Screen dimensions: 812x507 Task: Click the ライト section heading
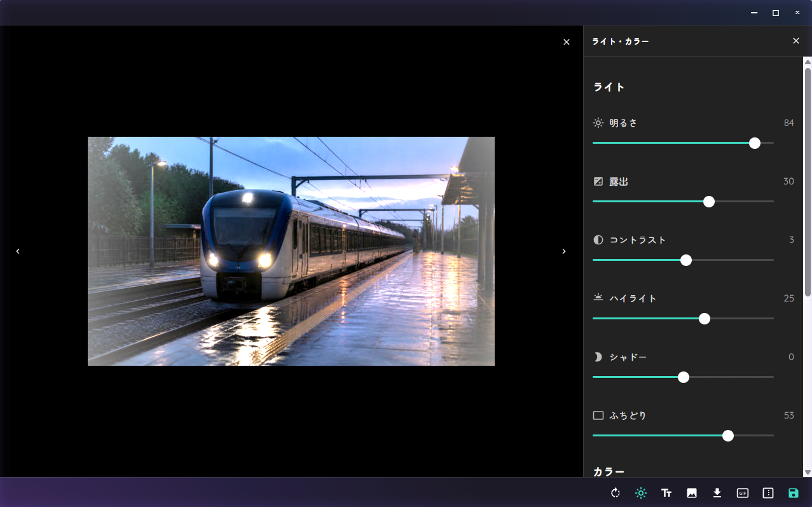tap(609, 87)
